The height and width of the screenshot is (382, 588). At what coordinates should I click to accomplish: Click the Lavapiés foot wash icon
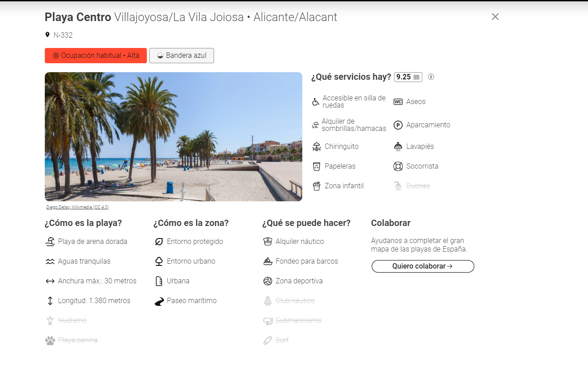[x=398, y=147]
